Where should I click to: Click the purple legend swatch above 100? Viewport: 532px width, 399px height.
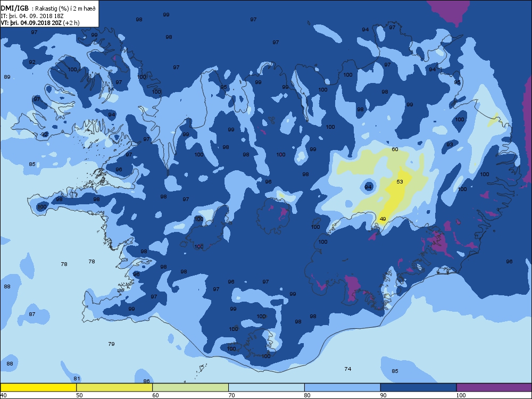click(x=494, y=387)
